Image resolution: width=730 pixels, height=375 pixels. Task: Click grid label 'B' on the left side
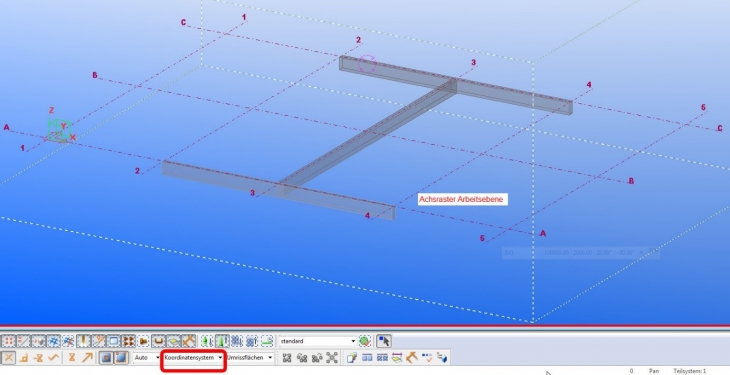coord(95,75)
